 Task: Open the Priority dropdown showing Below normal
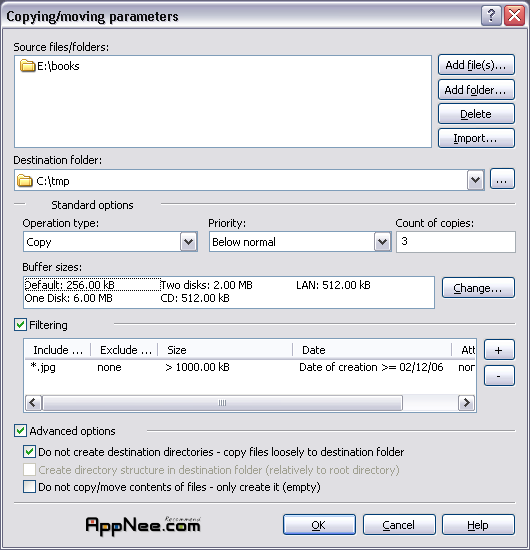click(x=382, y=242)
